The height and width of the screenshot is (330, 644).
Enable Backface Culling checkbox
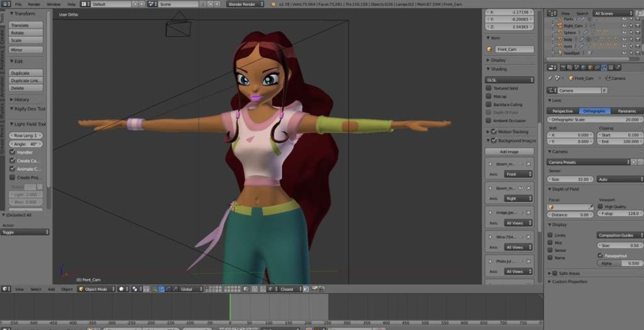pos(489,104)
